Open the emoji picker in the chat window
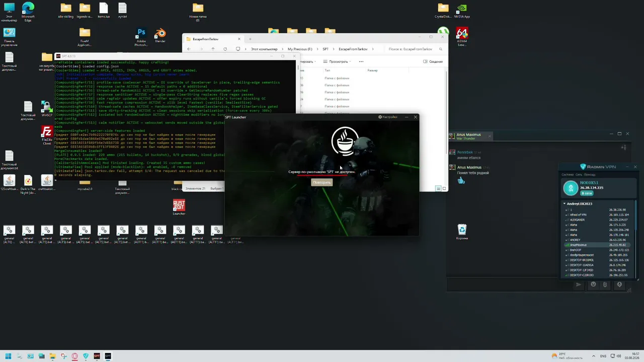 593,285
